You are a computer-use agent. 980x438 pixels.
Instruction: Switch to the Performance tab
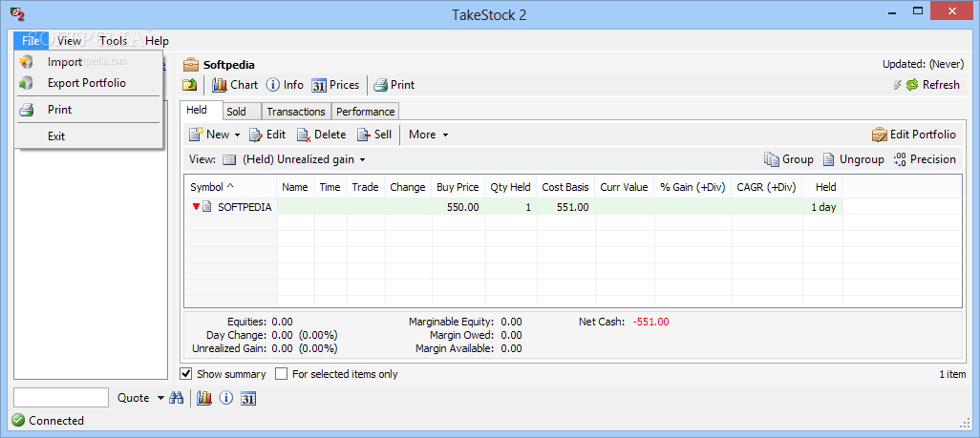point(366,112)
